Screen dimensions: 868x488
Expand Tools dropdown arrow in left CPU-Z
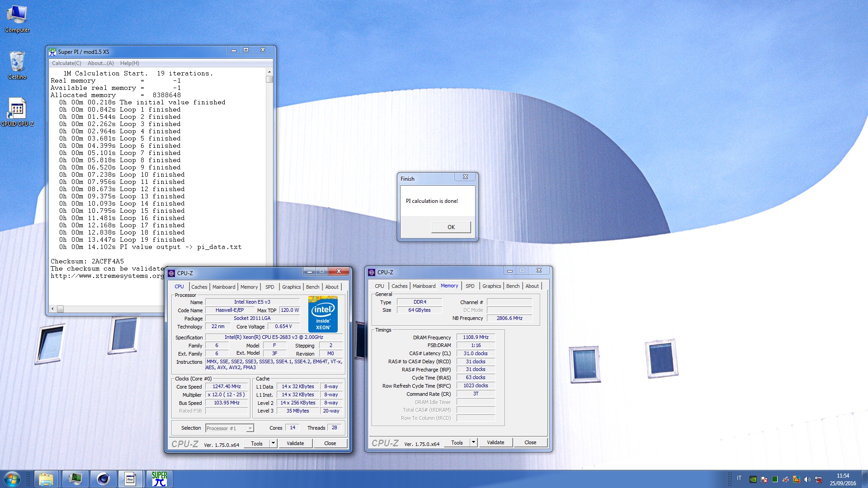point(273,443)
